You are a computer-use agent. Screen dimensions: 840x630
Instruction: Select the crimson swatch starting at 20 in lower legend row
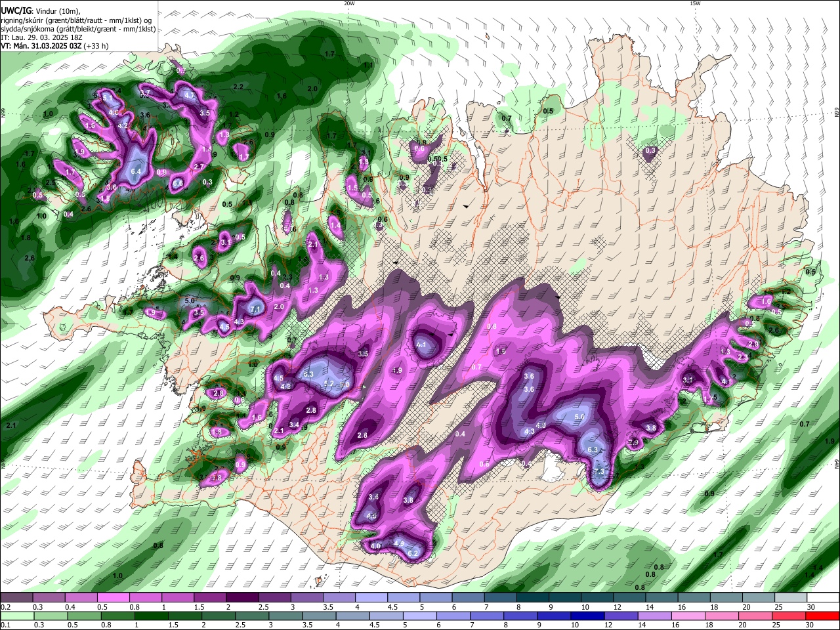755,616
